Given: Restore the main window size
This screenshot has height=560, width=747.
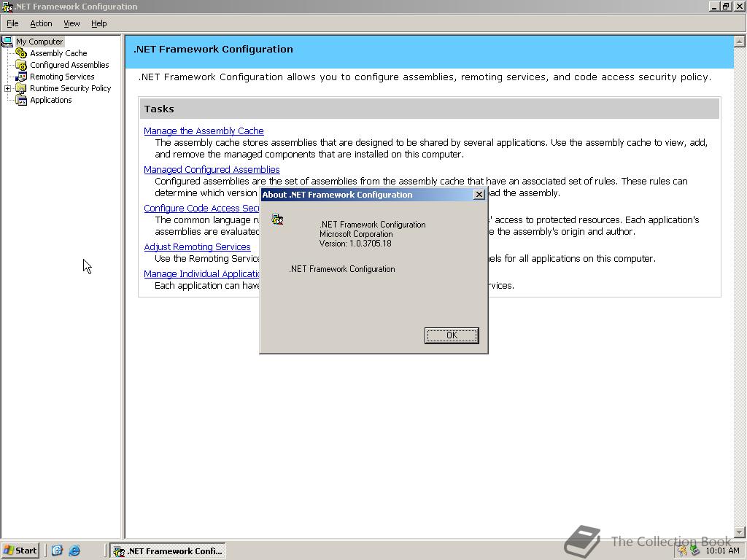Looking at the screenshot, I should (x=726, y=6).
